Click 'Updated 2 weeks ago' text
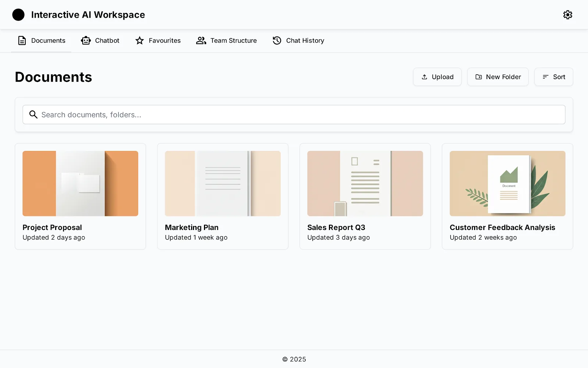 coord(483,238)
